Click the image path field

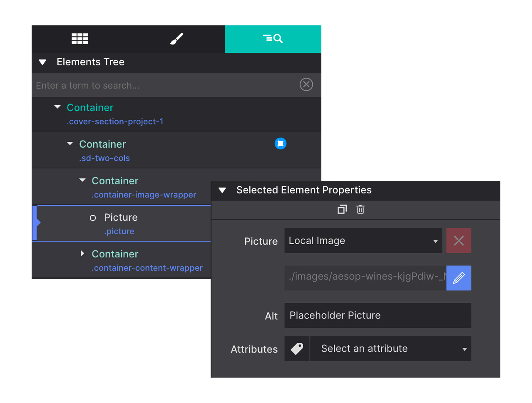pyautogui.click(x=365, y=278)
